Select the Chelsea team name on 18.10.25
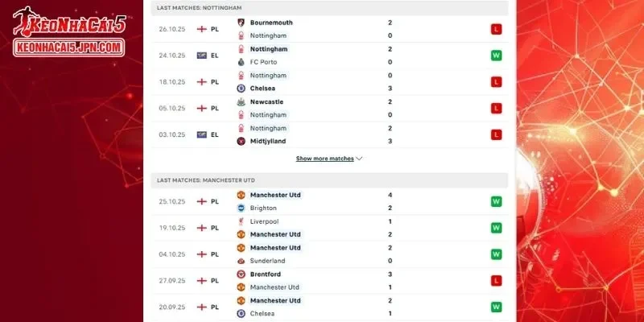This screenshot has width=644, height=322. coord(262,89)
